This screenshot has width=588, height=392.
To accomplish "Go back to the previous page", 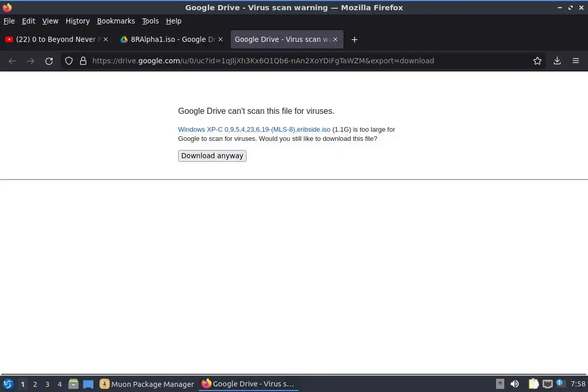I will 12,61.
